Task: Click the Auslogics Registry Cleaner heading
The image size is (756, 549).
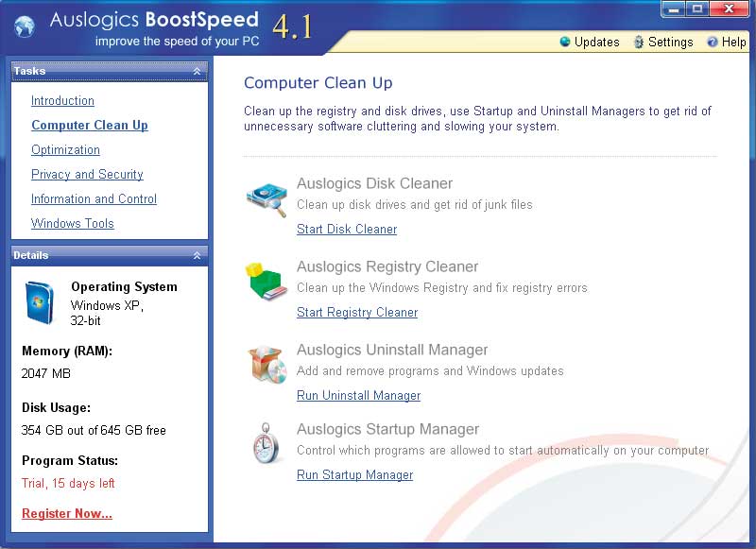Action: point(387,266)
